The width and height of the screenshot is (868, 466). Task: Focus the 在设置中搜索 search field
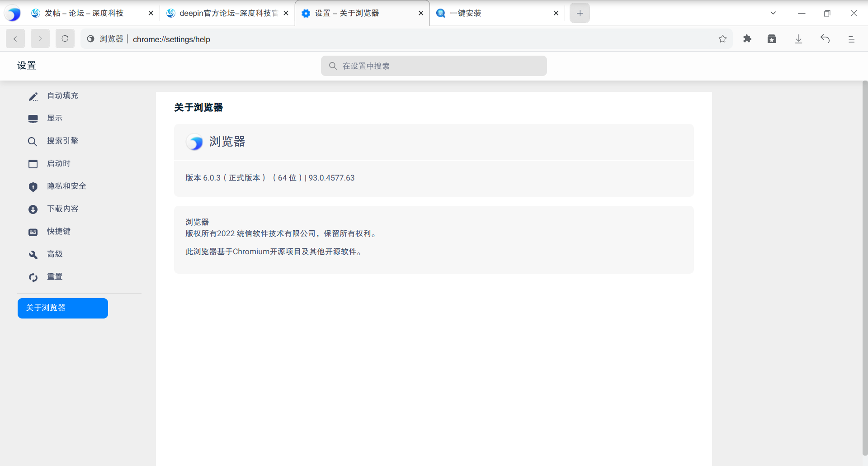pos(434,66)
